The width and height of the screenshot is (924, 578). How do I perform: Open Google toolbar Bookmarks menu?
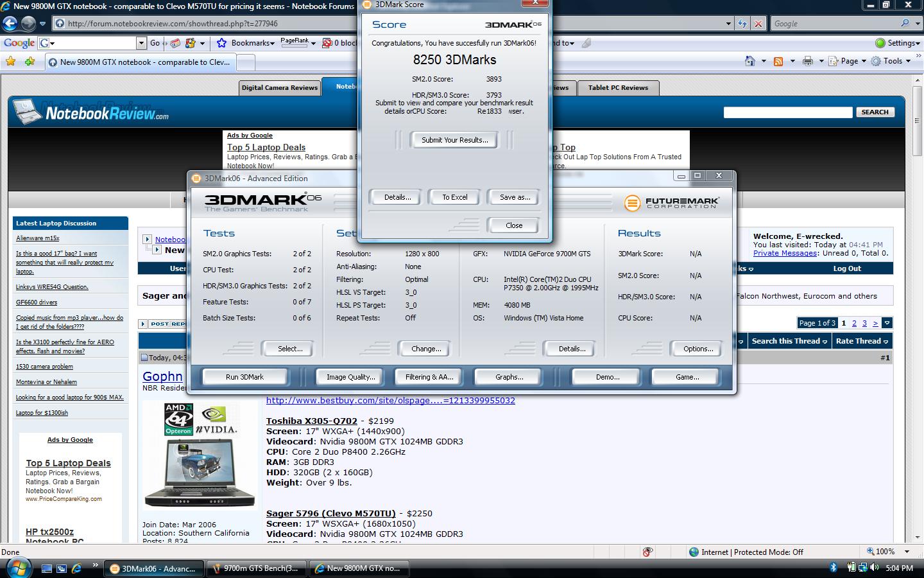246,43
